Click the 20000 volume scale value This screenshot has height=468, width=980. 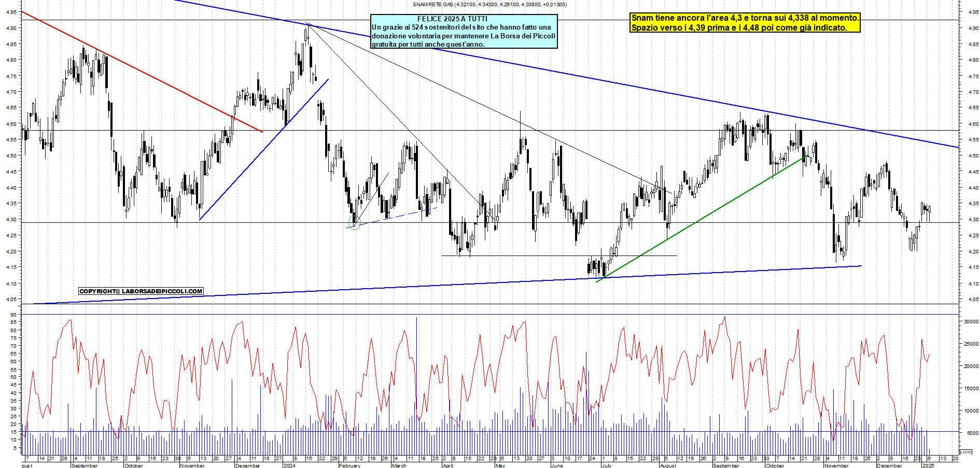pos(971,366)
